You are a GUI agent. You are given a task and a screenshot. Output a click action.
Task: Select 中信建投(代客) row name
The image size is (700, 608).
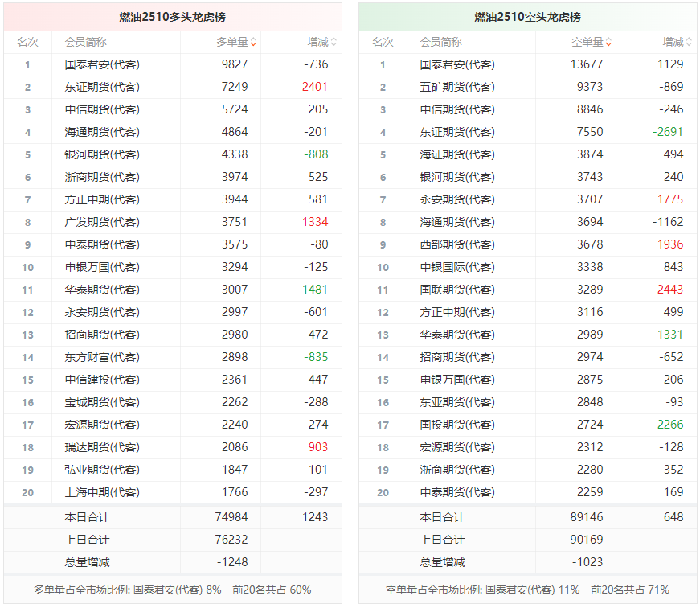pyautogui.click(x=102, y=380)
